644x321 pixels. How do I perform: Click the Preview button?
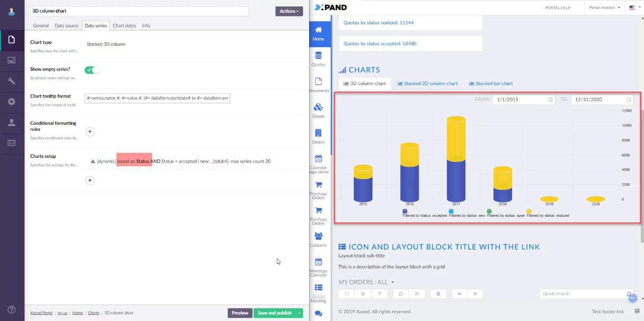(239, 313)
